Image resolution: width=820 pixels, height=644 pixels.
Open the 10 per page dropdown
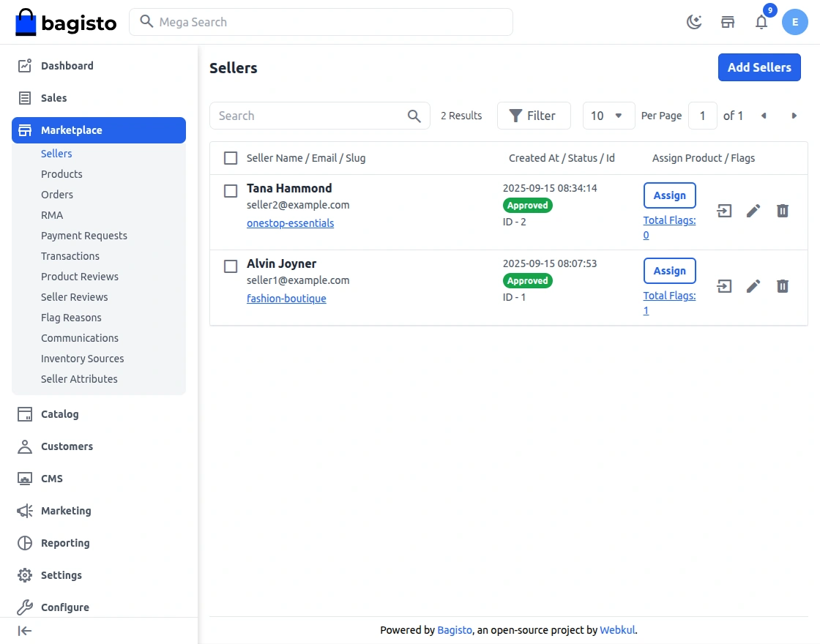[x=608, y=116]
